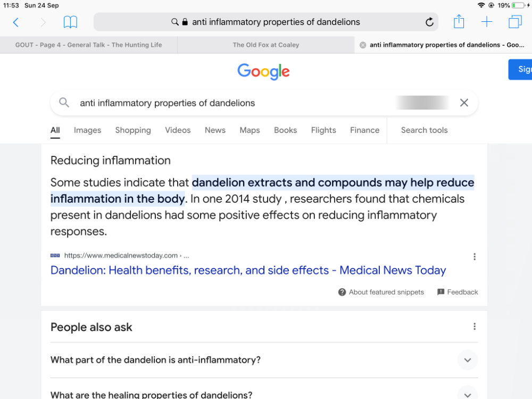The width and height of the screenshot is (532, 399).
Task: Click the 'Reducing inflammation' heading
Action: pos(111,161)
